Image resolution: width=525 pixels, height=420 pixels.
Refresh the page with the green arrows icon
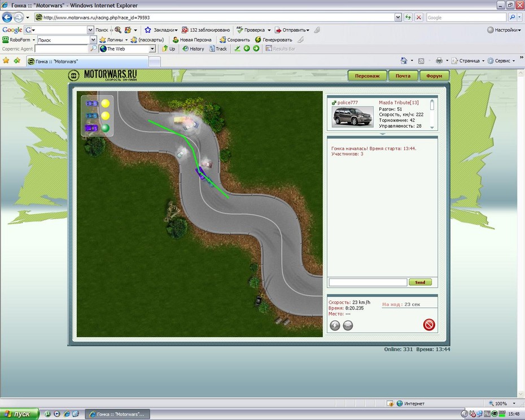(408, 17)
